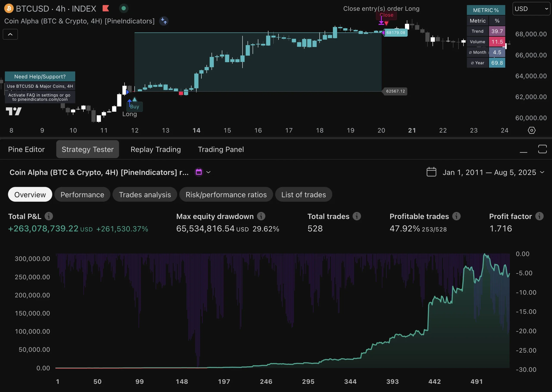Open the Replay Trading tab
Screen dimensions: 552x392
pyautogui.click(x=155, y=149)
